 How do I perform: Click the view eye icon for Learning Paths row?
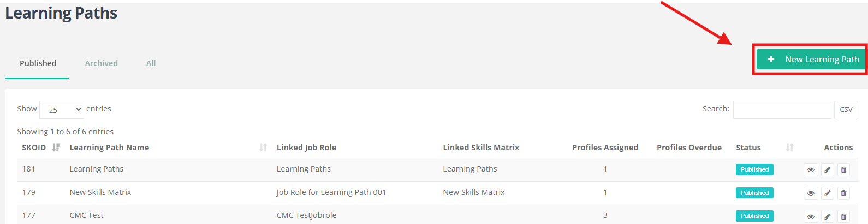point(811,169)
